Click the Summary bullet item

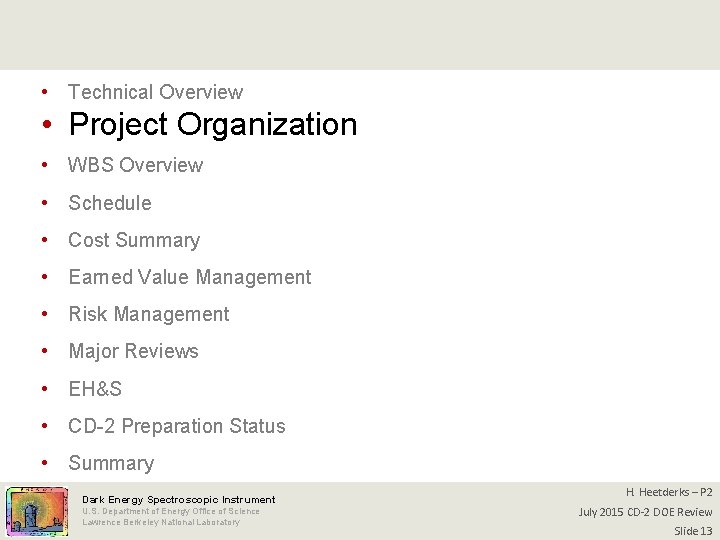click(111, 463)
